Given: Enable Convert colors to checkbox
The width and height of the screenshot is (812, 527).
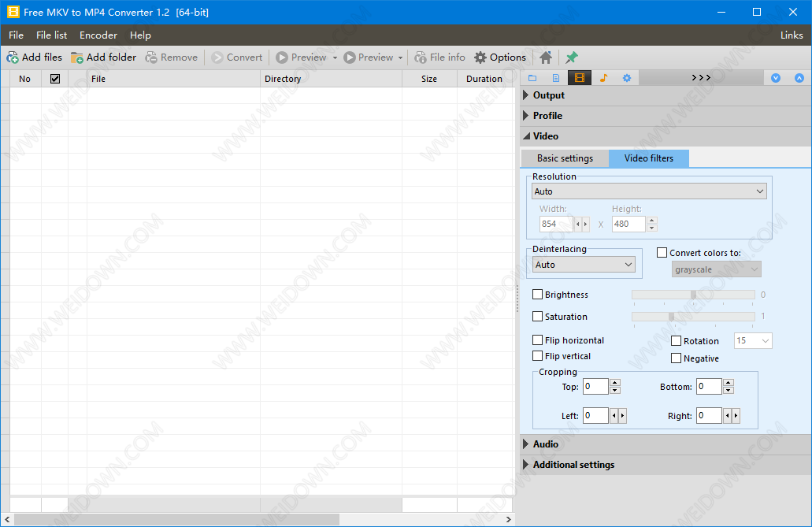Looking at the screenshot, I should [662, 252].
